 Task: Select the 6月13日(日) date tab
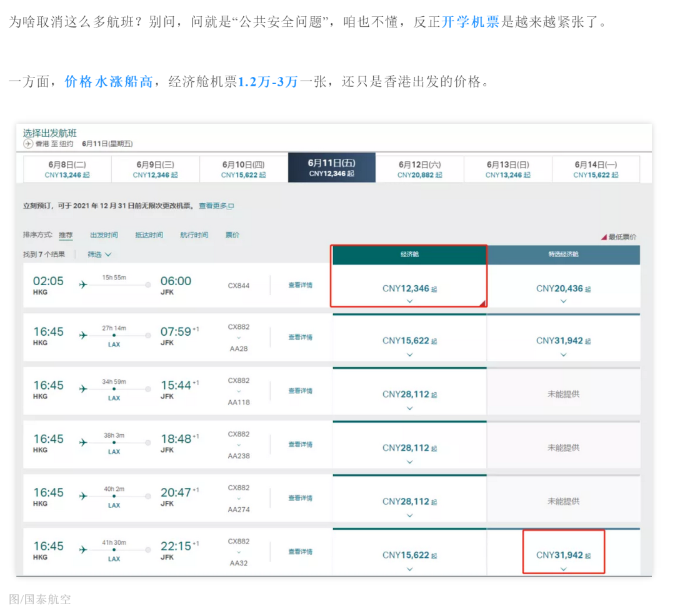coord(508,169)
